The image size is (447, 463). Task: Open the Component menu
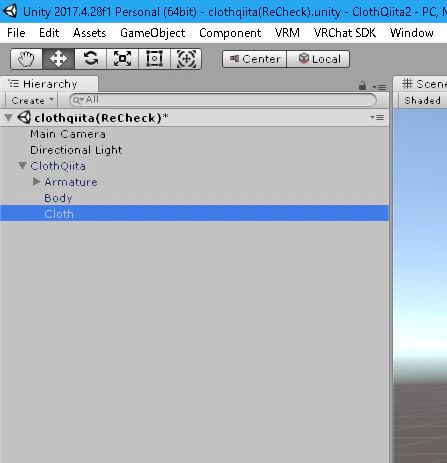(x=230, y=33)
